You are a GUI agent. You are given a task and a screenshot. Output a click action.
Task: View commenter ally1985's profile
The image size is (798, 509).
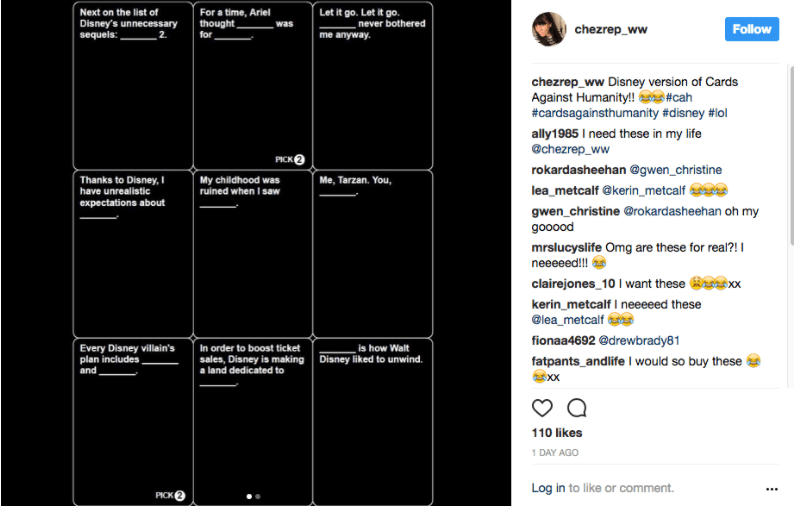tap(555, 133)
